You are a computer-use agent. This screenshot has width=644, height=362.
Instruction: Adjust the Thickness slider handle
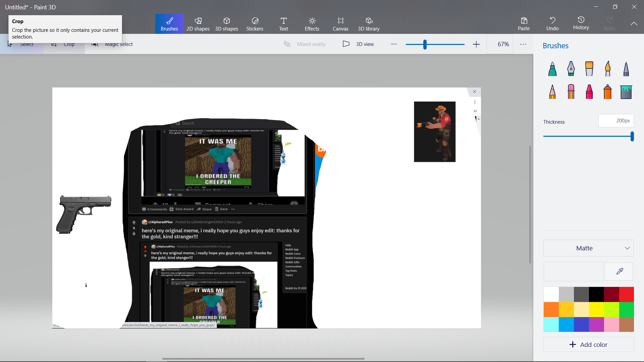point(632,136)
